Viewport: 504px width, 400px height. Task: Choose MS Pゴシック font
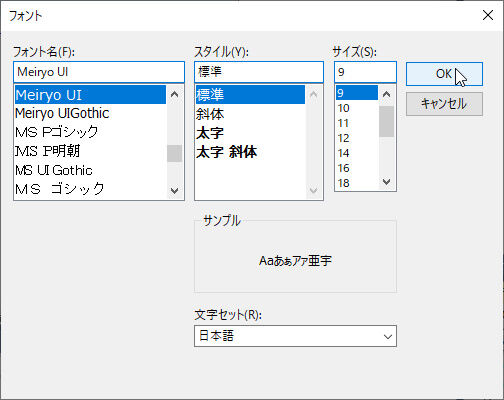tap(90, 132)
